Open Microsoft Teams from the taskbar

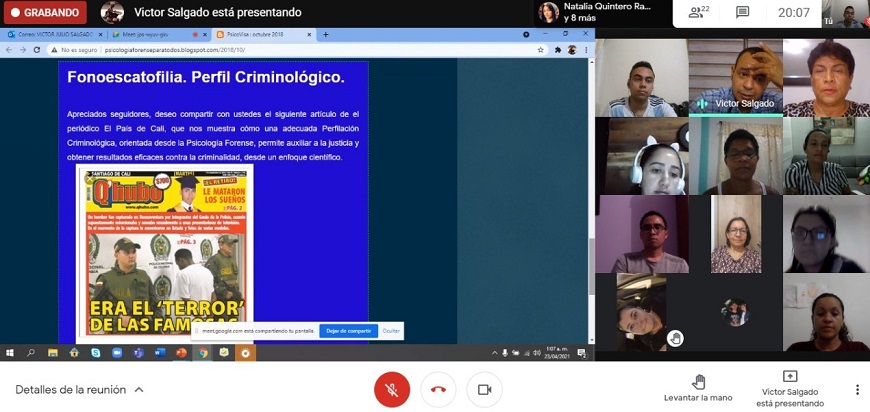click(139, 353)
